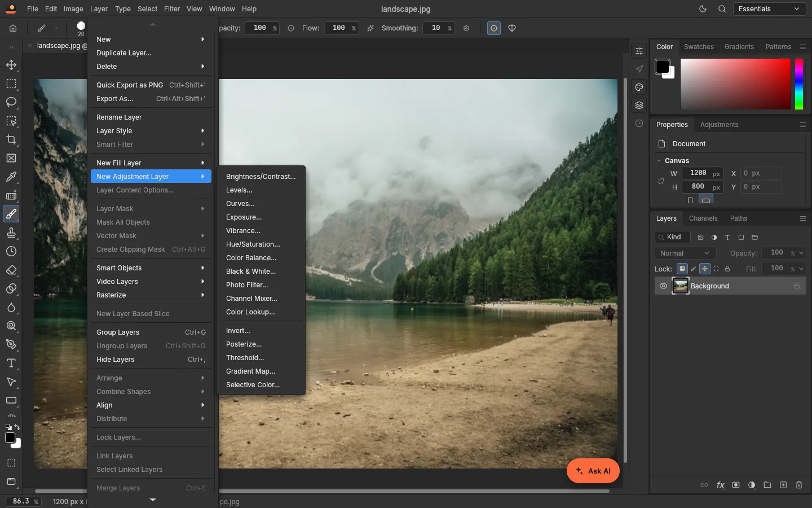Click Export As... in Layer menu
Screen dimensions: 812x508
(x=151, y=99)
